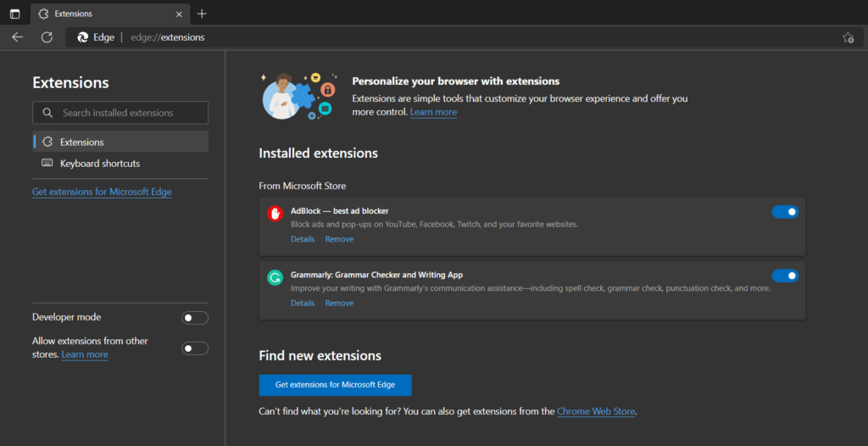Go back with the arrow button
Screen dimensions: 868x446
pos(18,37)
